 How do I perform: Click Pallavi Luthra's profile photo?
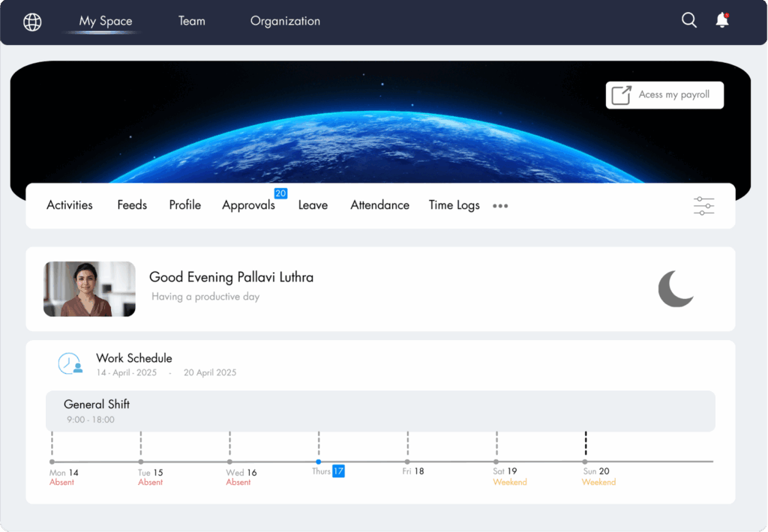90,288
